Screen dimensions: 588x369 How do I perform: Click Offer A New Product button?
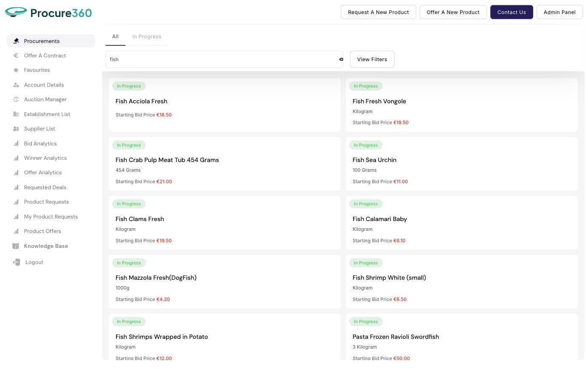point(453,12)
